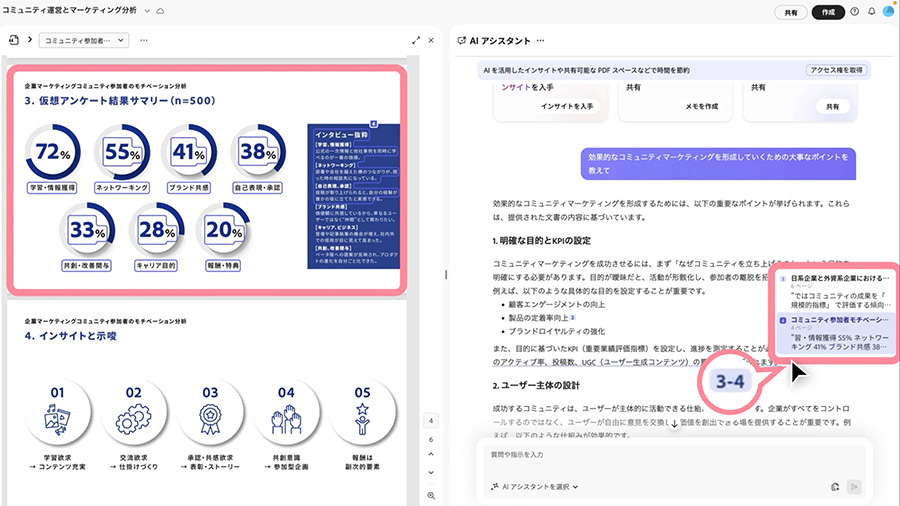Click アクセス権を取得 button
Image resolution: width=900 pixels, height=506 pixels.
point(836,70)
